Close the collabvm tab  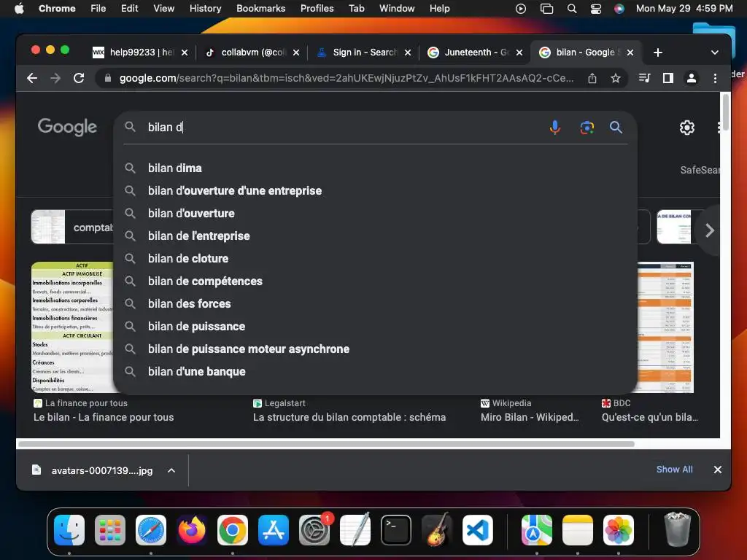pos(296,52)
